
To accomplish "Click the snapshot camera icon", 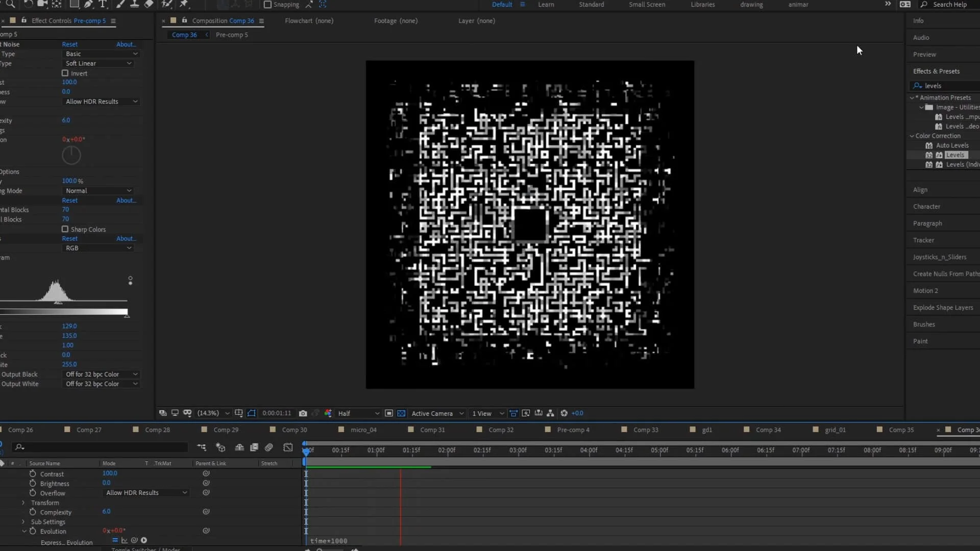I will [x=303, y=413].
